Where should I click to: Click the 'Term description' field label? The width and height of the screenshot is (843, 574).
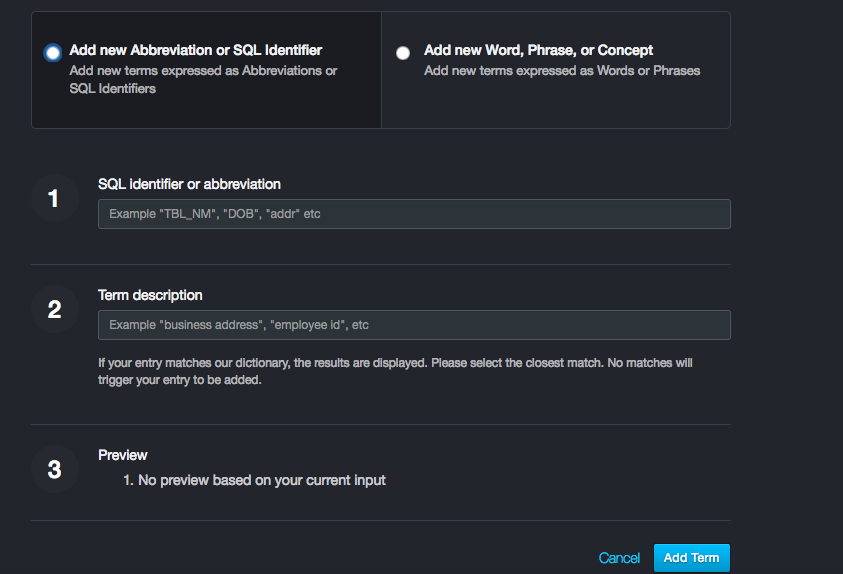coord(150,295)
